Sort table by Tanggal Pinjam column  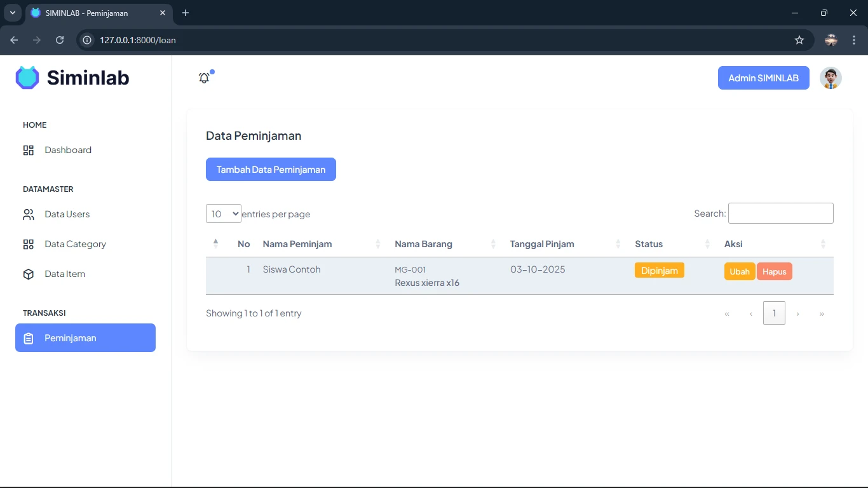tap(542, 244)
